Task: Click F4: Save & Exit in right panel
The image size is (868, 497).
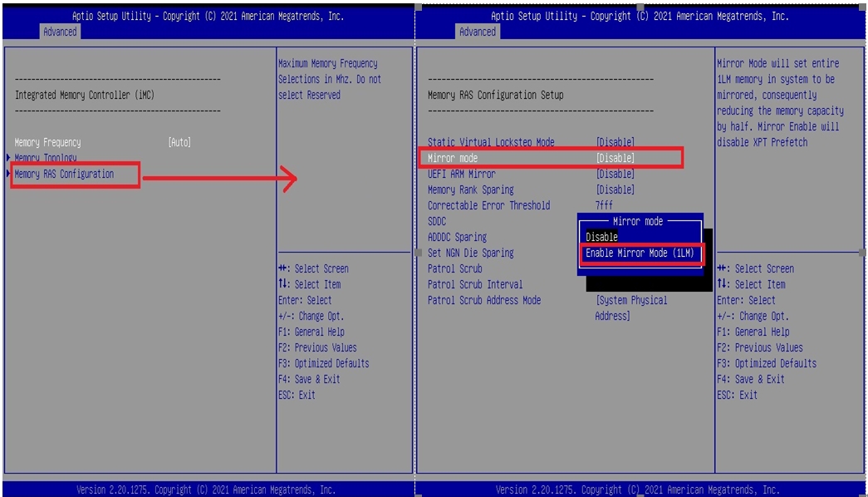Action: 750,379
